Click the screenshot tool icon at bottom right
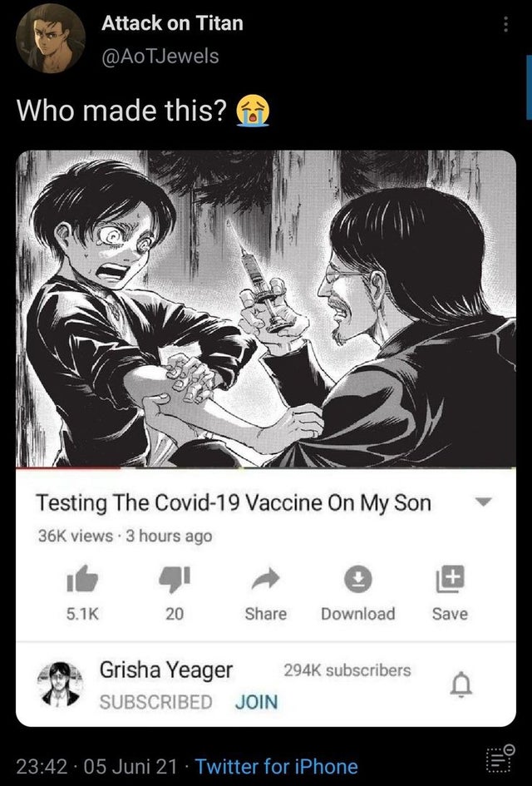Image resolution: width=532 pixels, height=786 pixels. point(500,758)
